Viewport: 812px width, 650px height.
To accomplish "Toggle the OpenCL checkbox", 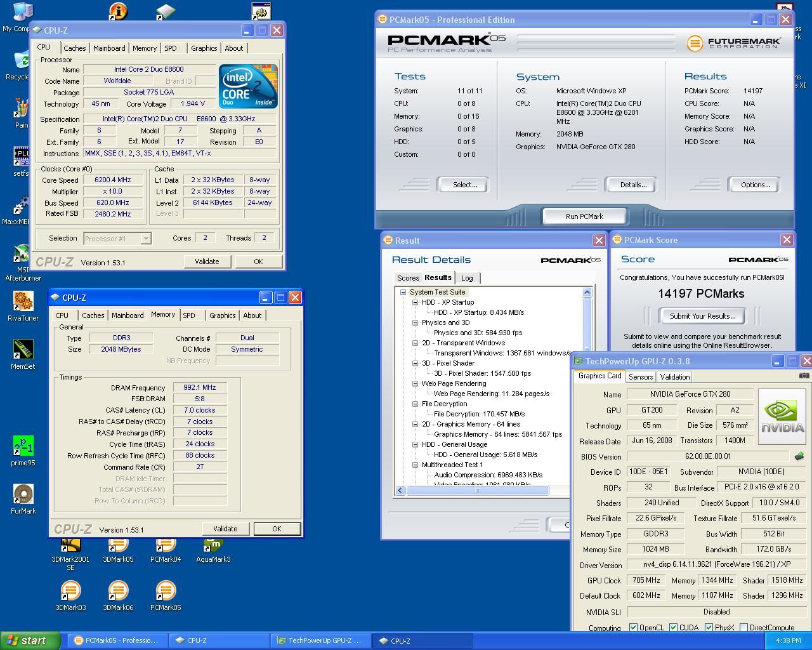I will [633, 627].
